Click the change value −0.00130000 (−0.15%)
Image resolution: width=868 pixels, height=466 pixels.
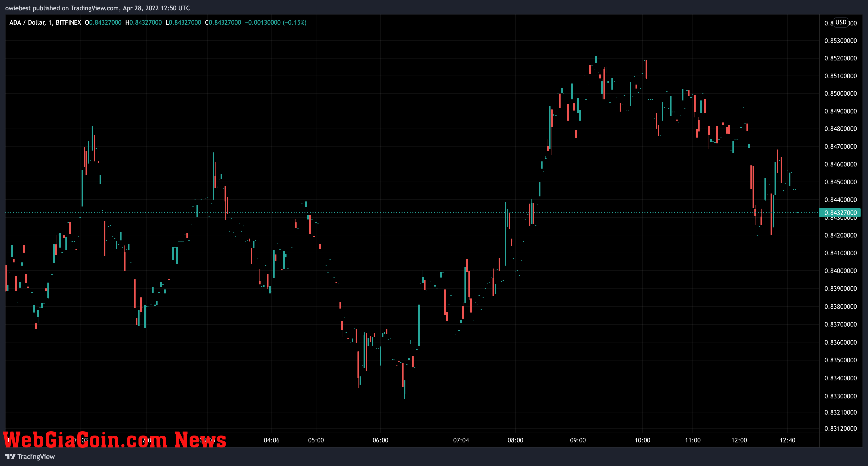[276, 23]
